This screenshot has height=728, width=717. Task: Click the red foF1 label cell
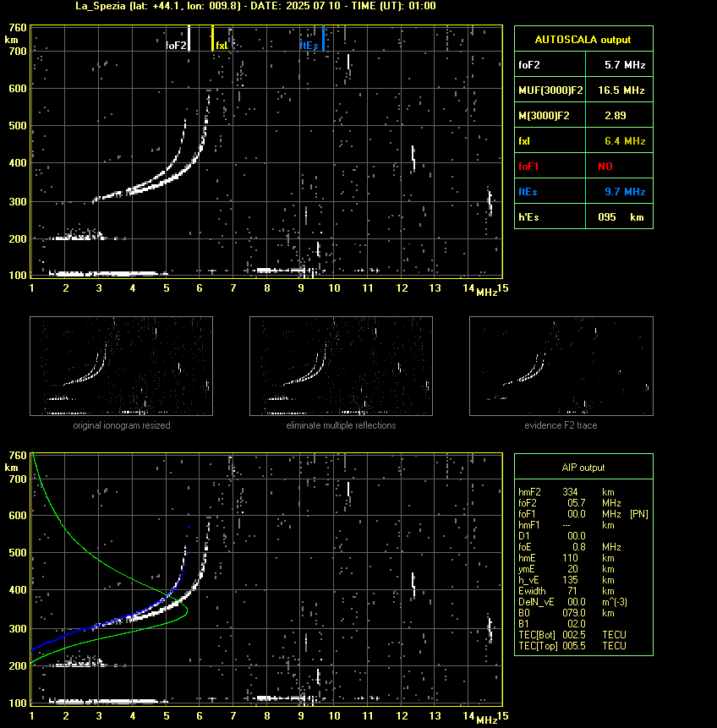point(550,167)
